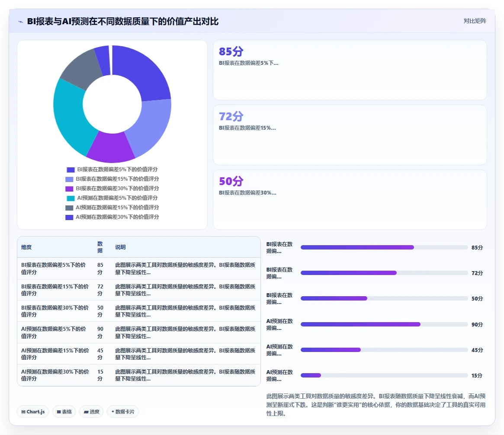The width and height of the screenshot is (504, 435).
Task: Click the 90分 progress bar
Action: click(384, 324)
